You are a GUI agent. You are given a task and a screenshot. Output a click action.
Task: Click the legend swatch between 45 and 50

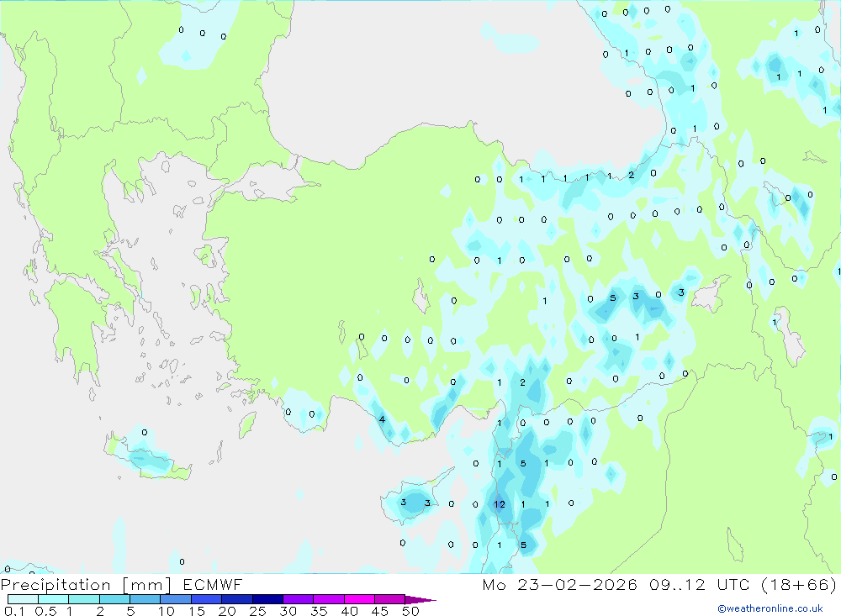[x=389, y=599]
